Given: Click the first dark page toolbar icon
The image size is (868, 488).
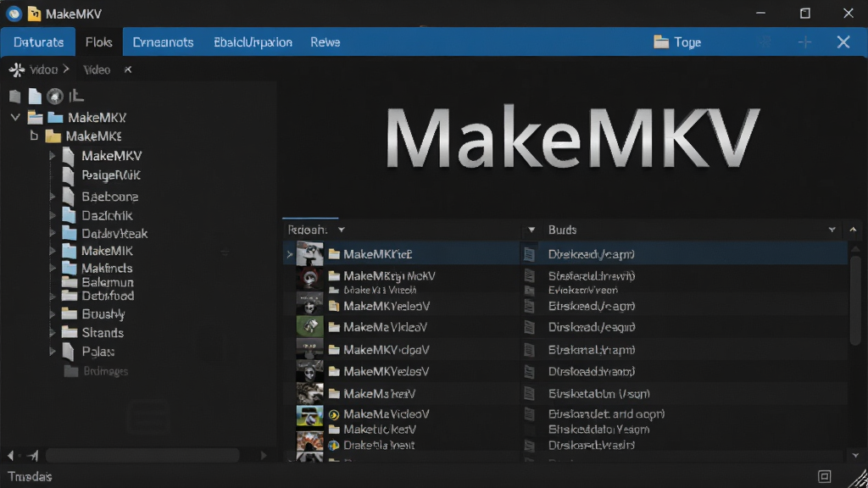Looking at the screenshot, I should pyautogui.click(x=15, y=97).
